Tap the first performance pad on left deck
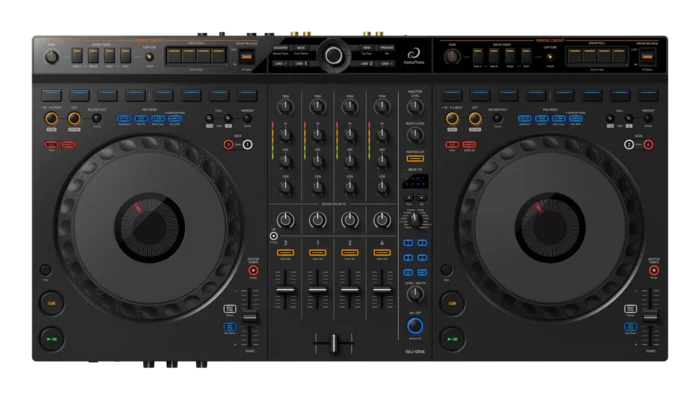 coord(53,96)
